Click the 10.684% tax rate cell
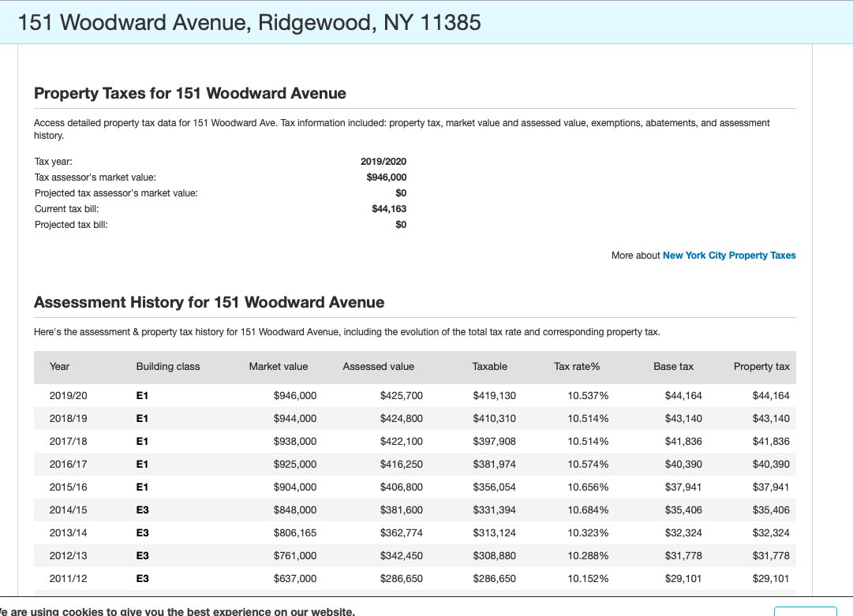The height and width of the screenshot is (616, 853). pos(588,510)
